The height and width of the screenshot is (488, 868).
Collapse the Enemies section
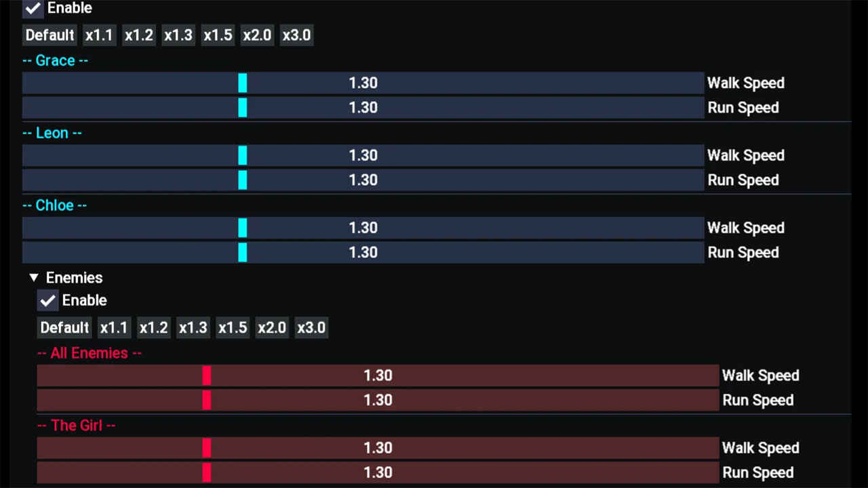pos(34,278)
